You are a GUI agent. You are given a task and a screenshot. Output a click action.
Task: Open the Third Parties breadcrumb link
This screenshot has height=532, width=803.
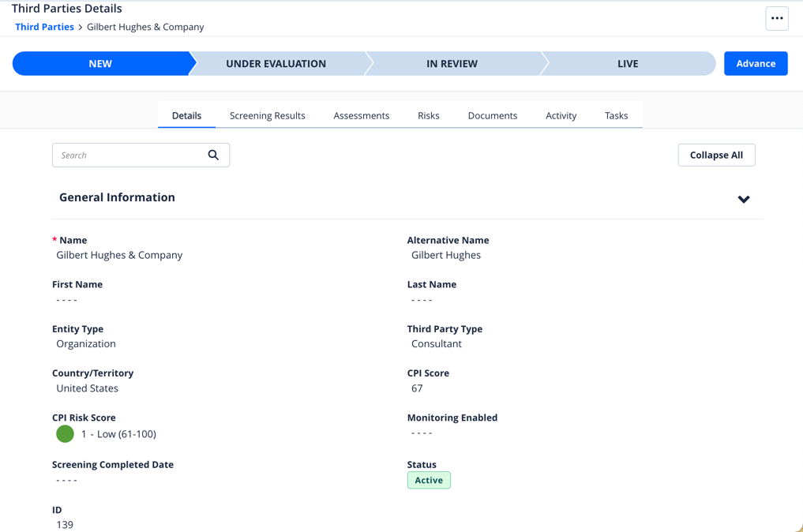(x=44, y=27)
